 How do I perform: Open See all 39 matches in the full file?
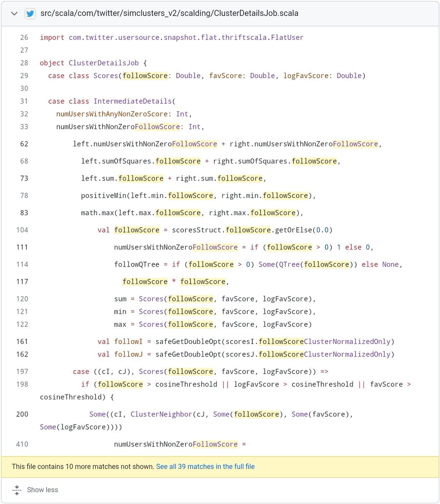click(205, 467)
